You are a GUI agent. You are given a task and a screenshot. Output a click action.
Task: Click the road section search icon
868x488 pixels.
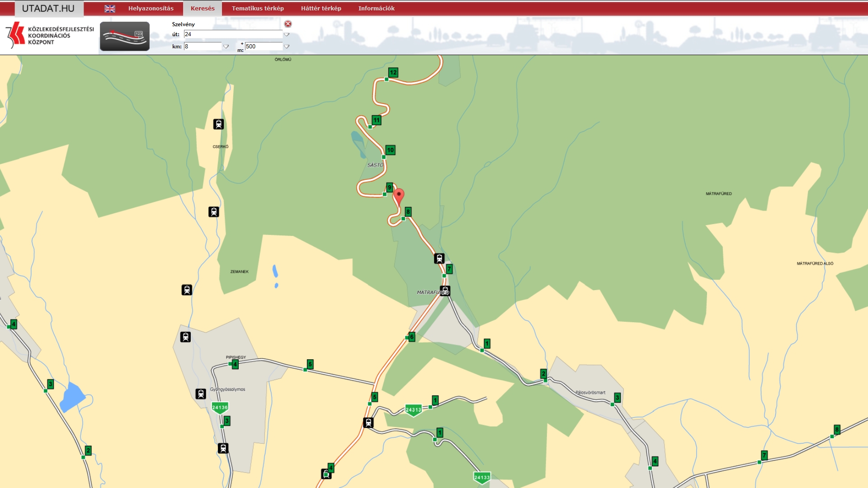click(x=124, y=36)
